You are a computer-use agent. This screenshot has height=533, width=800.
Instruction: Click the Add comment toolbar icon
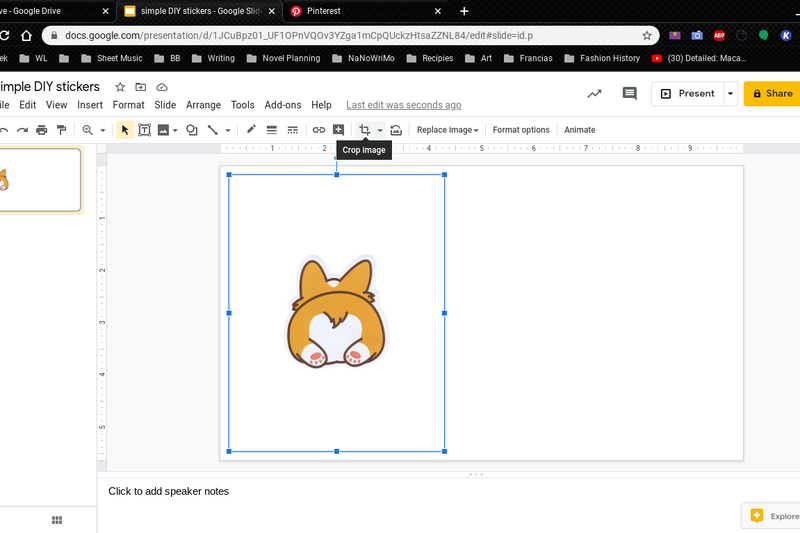(x=338, y=130)
